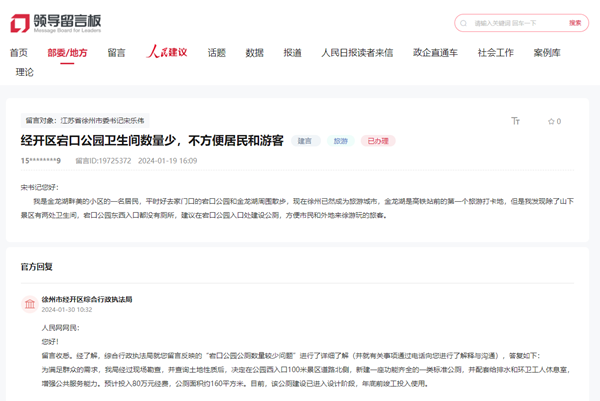
Task: Click the 宋书记您好 greeting text
Action: click(x=39, y=187)
